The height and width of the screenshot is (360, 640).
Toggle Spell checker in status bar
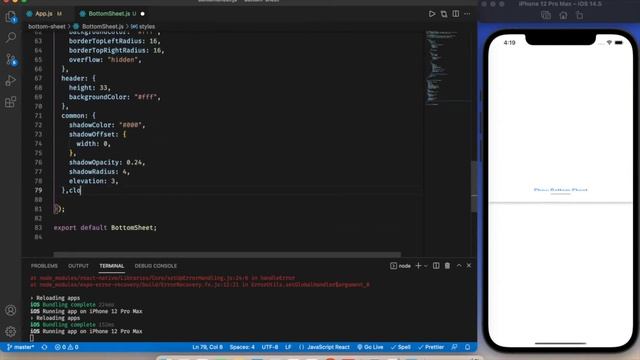400,347
